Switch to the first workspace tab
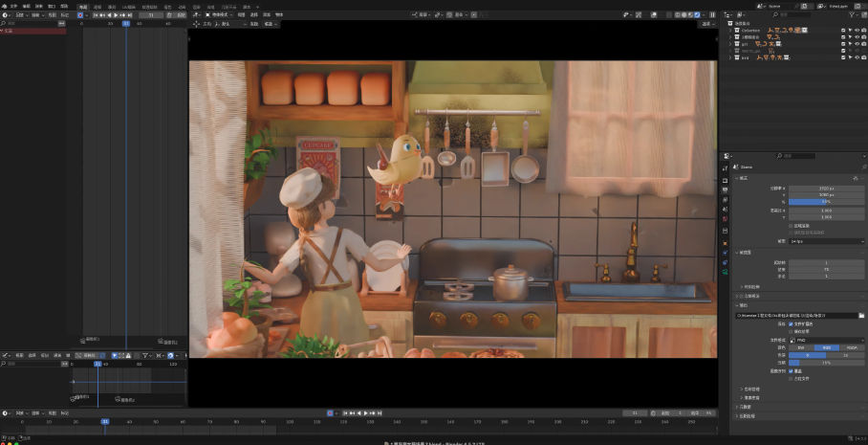 83,6
